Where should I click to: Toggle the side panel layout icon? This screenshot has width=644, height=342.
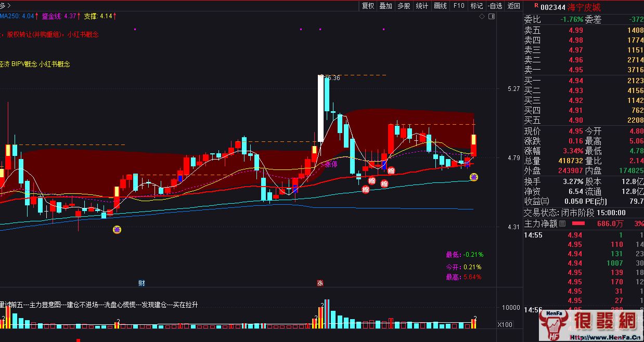click(x=492, y=17)
